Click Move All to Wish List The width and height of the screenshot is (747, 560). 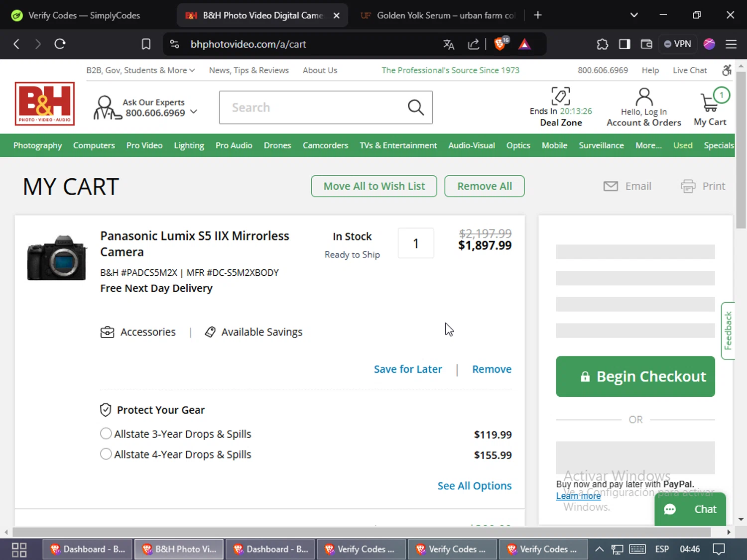coord(374,186)
